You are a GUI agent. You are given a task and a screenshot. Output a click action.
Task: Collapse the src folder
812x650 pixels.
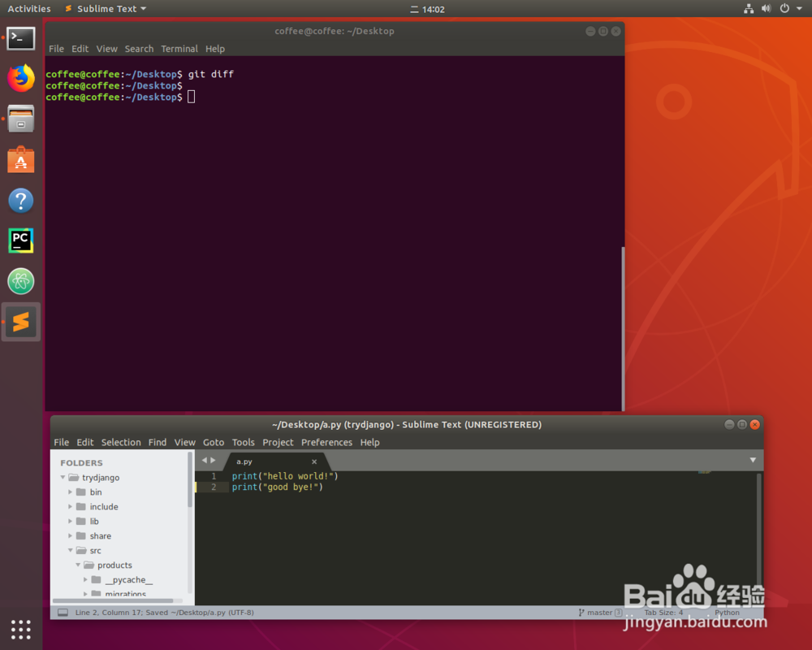pos(70,550)
